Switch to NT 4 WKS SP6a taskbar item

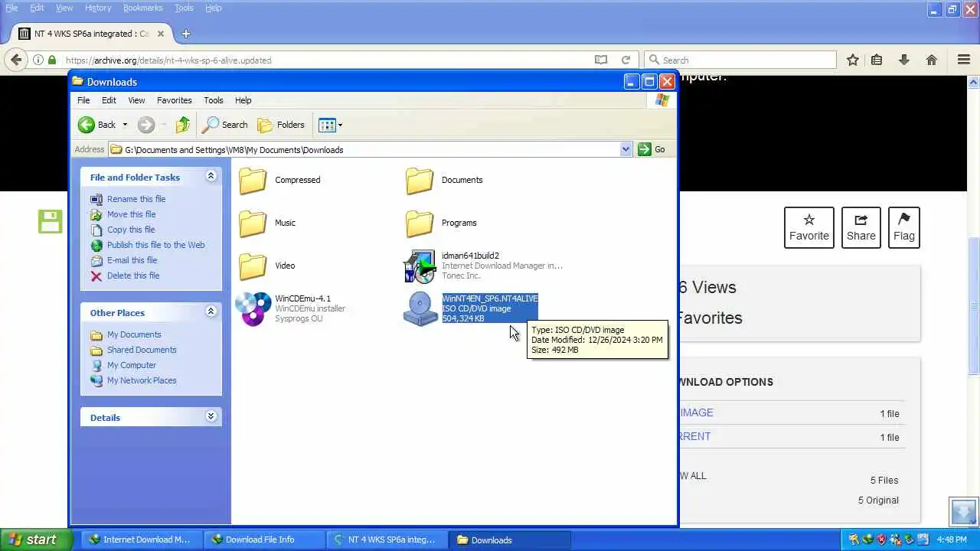387,540
